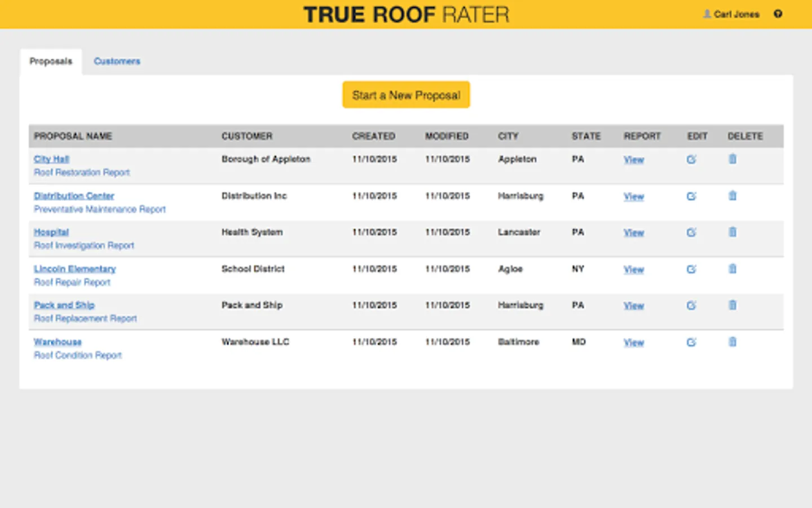Edit the Hospital proposal
The width and height of the screenshot is (812, 508).
[x=691, y=232]
